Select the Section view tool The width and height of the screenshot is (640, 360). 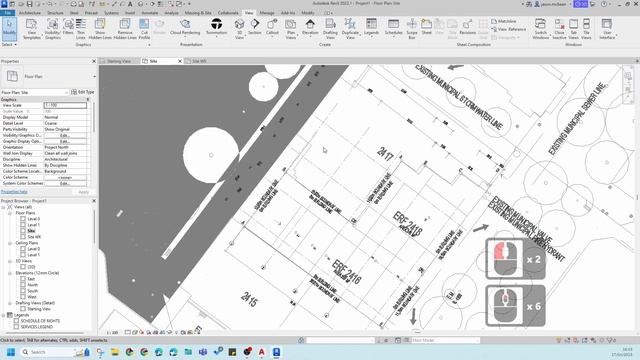pos(255,27)
